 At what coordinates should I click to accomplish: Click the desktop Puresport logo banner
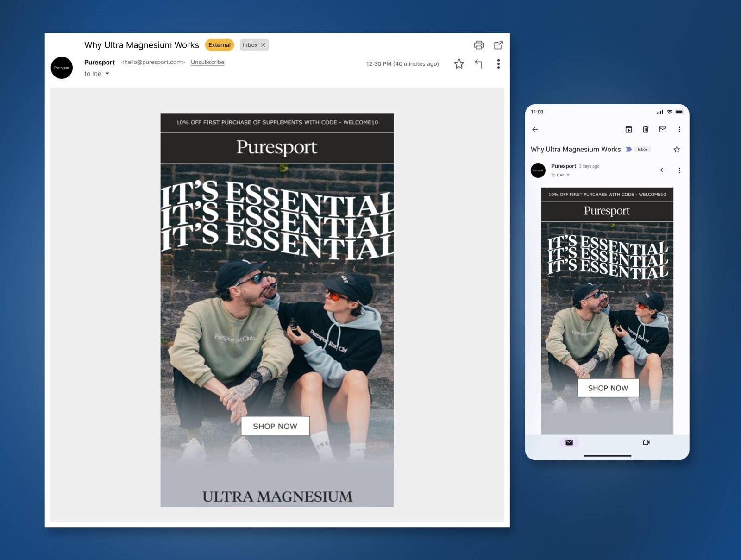click(277, 148)
